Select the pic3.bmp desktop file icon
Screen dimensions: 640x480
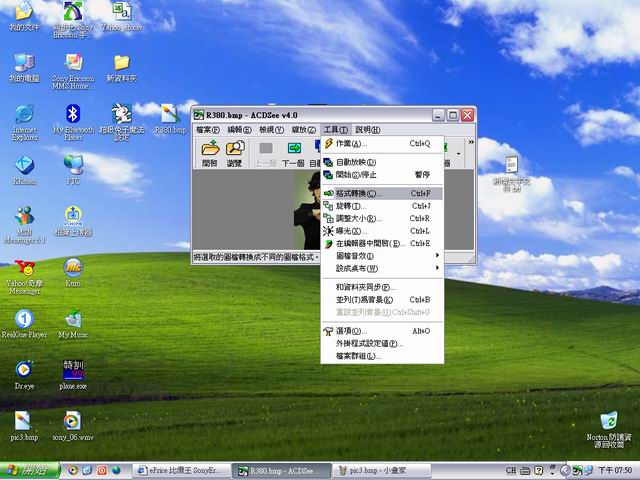(x=24, y=427)
